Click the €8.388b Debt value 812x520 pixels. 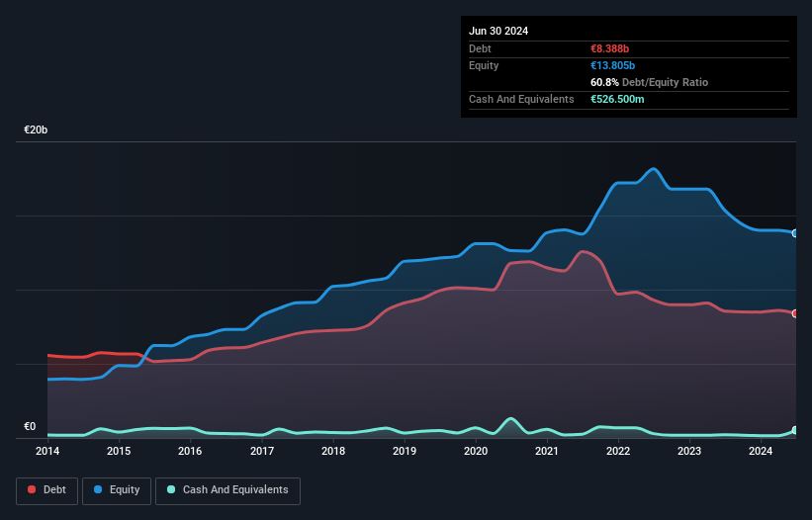609,48
